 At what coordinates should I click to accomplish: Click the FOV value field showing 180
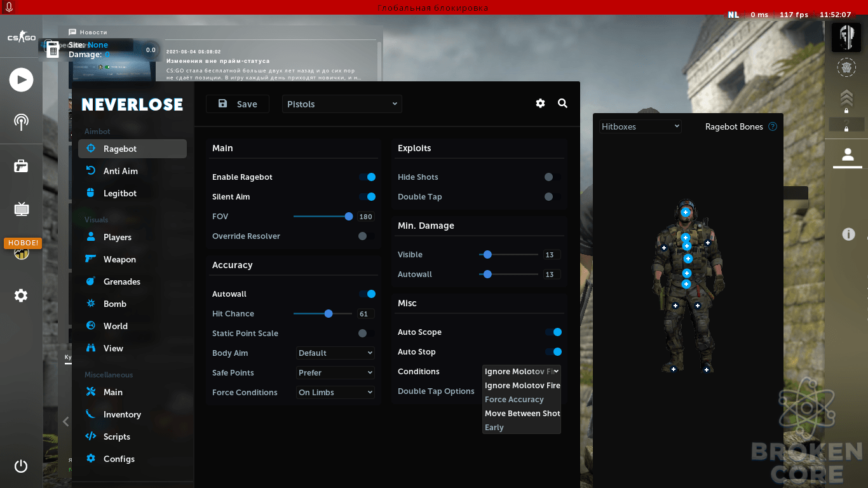[x=365, y=217]
